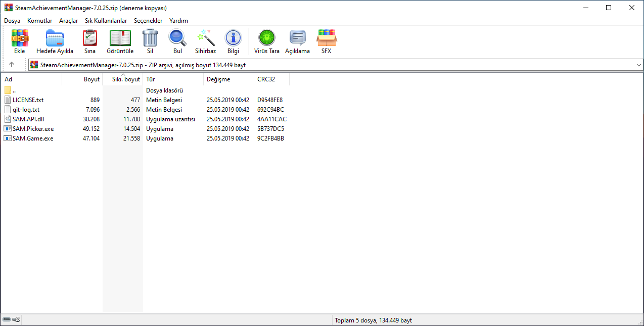Open the Açıklama comment icon
This screenshot has width=644, height=326.
(x=297, y=38)
